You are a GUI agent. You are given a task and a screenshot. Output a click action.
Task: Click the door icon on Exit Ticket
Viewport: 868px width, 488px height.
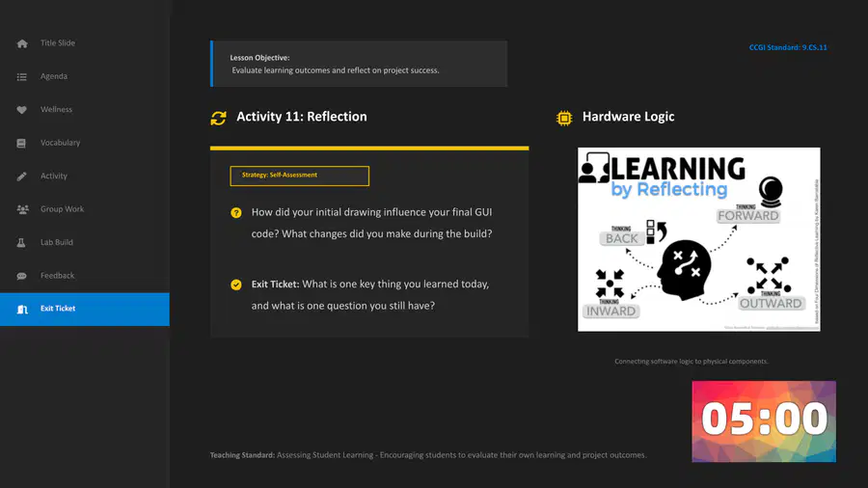(x=22, y=310)
